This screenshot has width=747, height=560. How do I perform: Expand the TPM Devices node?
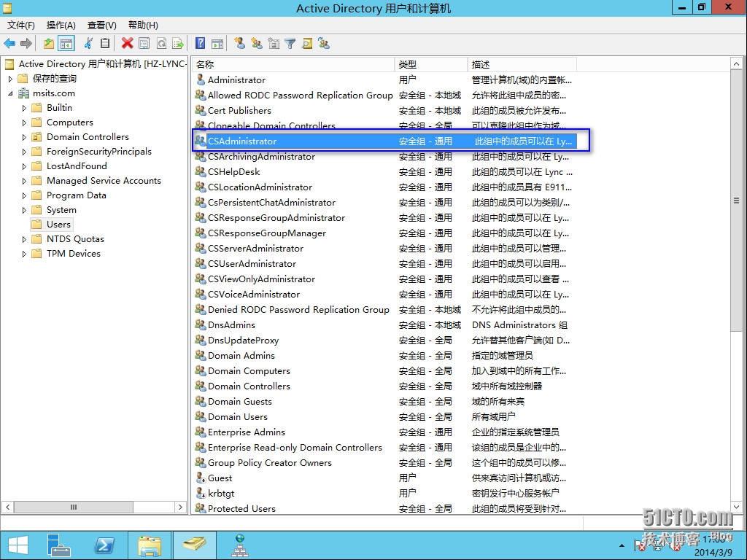24,254
